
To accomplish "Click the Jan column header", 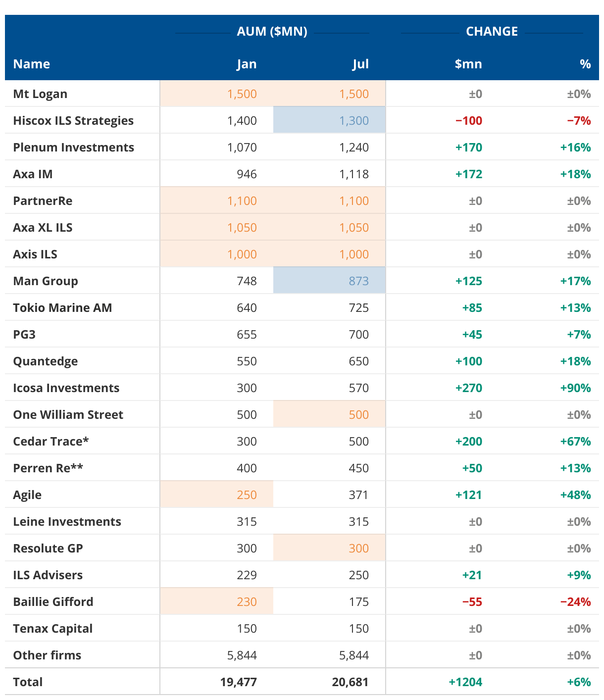I will 246,64.
